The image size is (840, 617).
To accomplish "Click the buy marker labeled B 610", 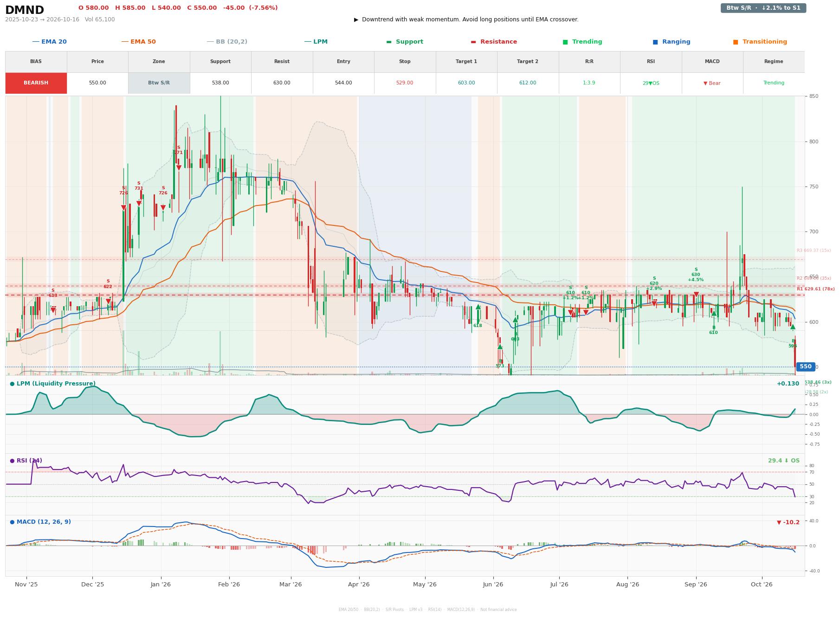I will coord(714,314).
